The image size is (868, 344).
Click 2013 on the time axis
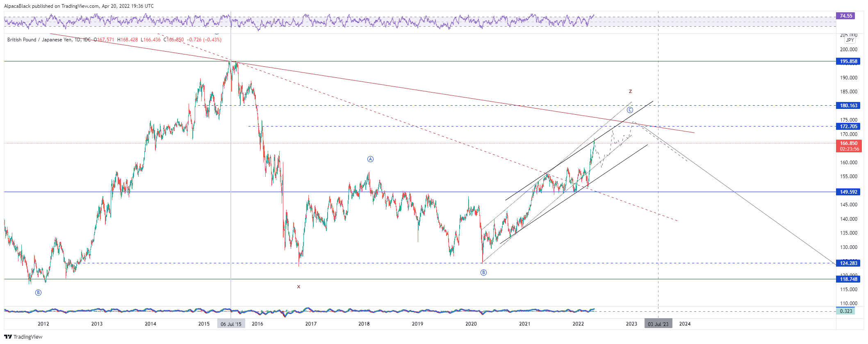point(97,324)
